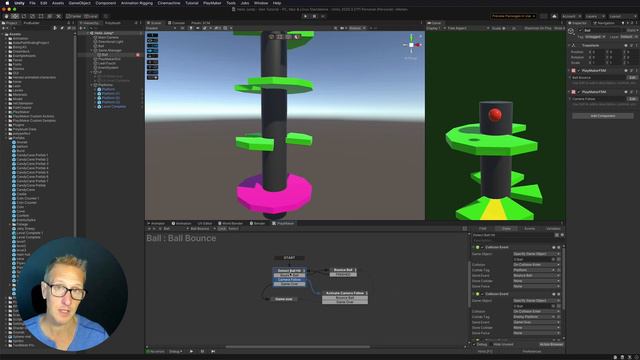Click the Add Component button

603,116
